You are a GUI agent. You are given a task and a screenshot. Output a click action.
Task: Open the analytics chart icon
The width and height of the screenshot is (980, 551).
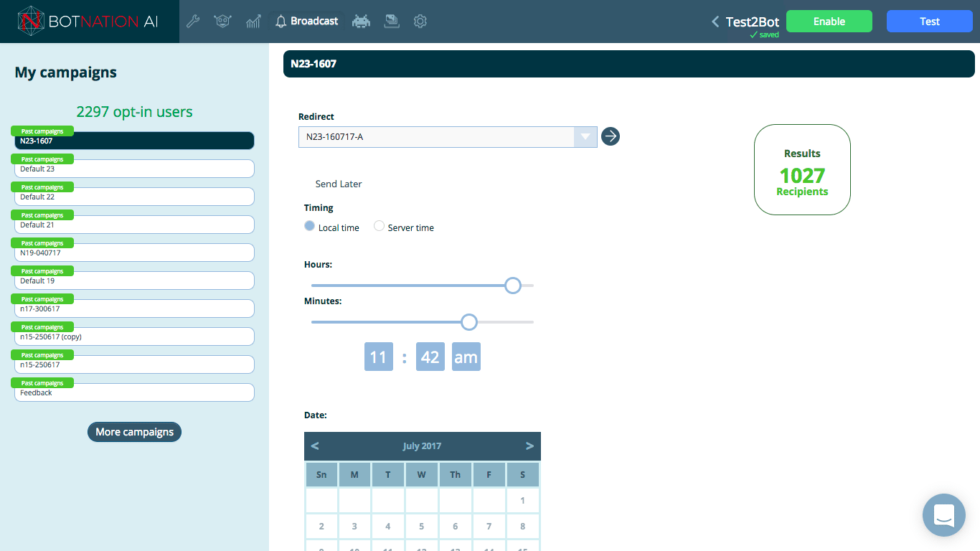coord(253,22)
